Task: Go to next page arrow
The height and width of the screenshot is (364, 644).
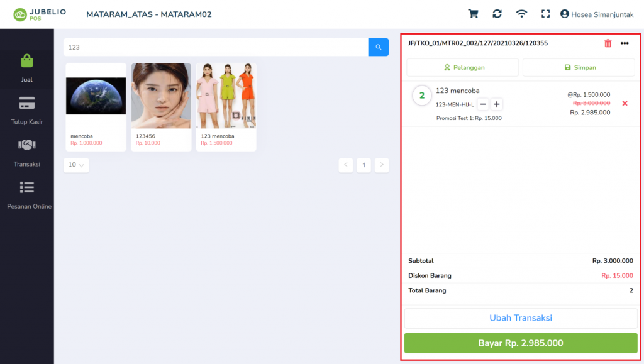Action: pyautogui.click(x=382, y=165)
